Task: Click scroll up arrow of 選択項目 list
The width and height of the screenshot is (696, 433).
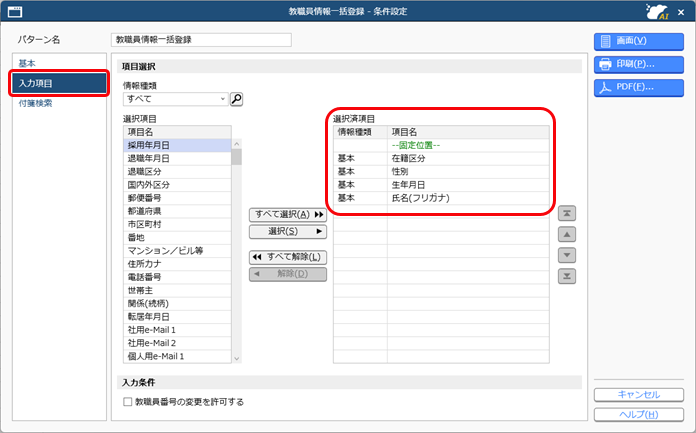Action: [237, 144]
